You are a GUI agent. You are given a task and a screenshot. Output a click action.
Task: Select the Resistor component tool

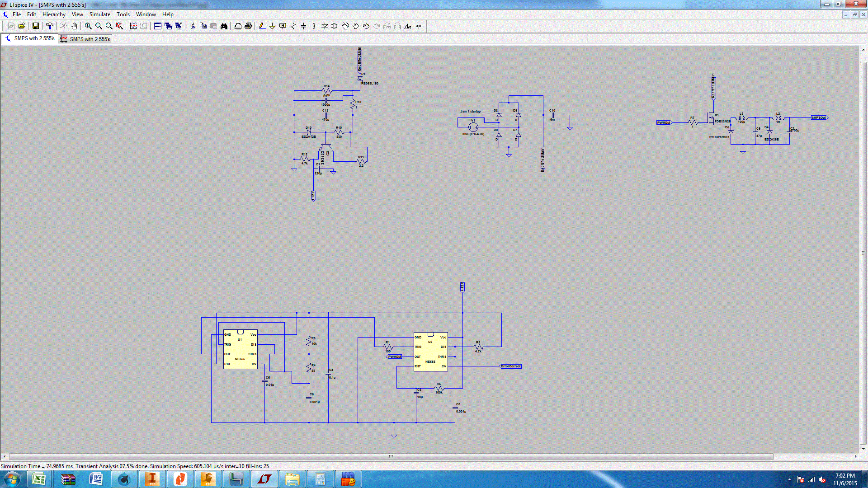(293, 26)
